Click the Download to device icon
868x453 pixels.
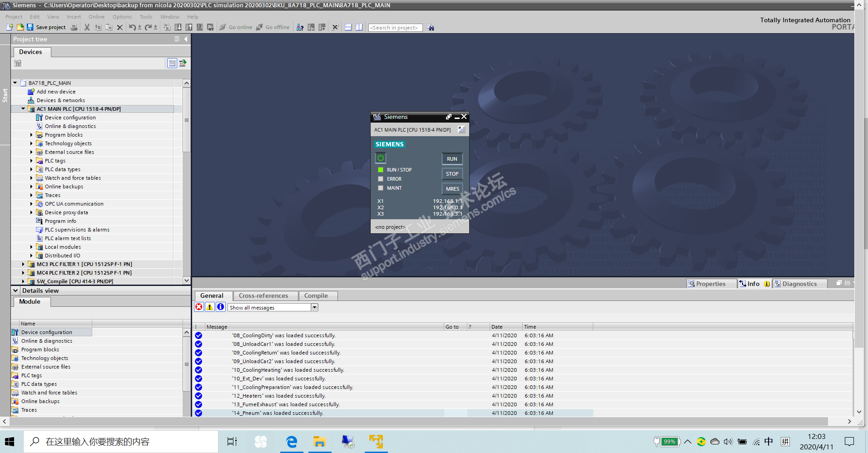point(178,27)
